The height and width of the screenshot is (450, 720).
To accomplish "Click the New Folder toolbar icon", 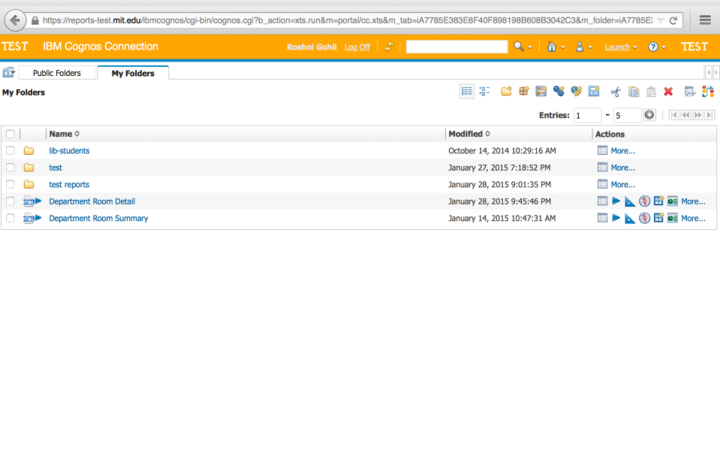I will [506, 92].
